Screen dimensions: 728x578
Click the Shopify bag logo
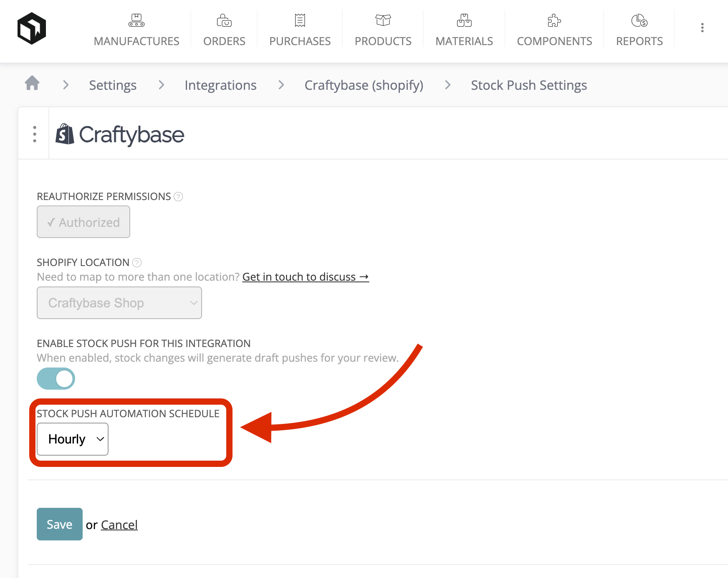point(65,134)
